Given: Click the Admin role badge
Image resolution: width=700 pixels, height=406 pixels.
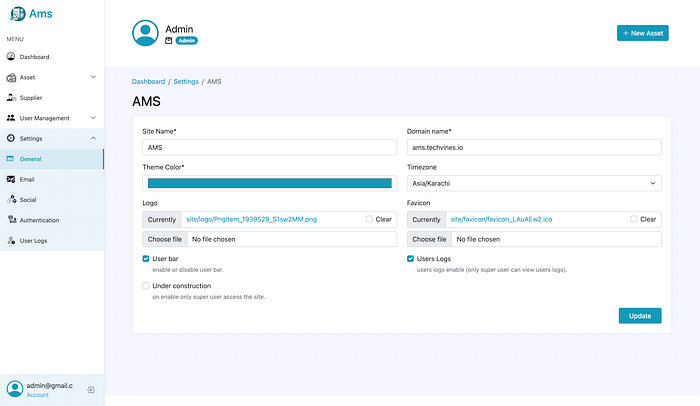Looking at the screenshot, I should click(187, 41).
